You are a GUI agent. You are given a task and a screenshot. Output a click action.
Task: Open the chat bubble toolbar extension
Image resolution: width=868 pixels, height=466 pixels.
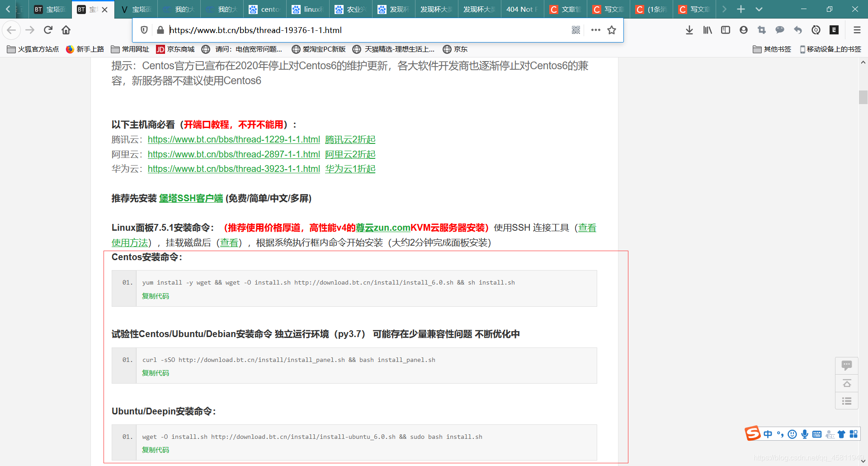780,30
